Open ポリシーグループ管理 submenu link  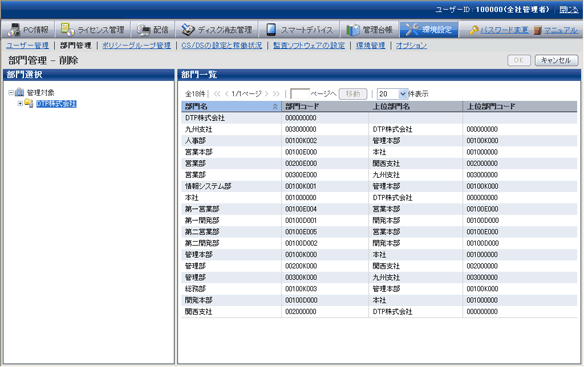click(136, 45)
